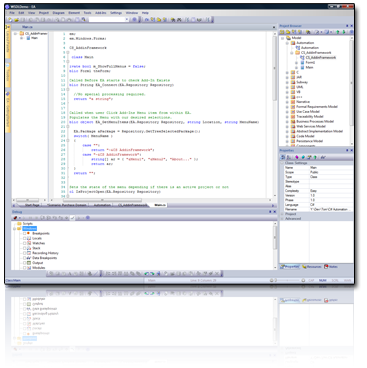Click the new file icon in main toolbar

pyautogui.click(x=10, y=20)
